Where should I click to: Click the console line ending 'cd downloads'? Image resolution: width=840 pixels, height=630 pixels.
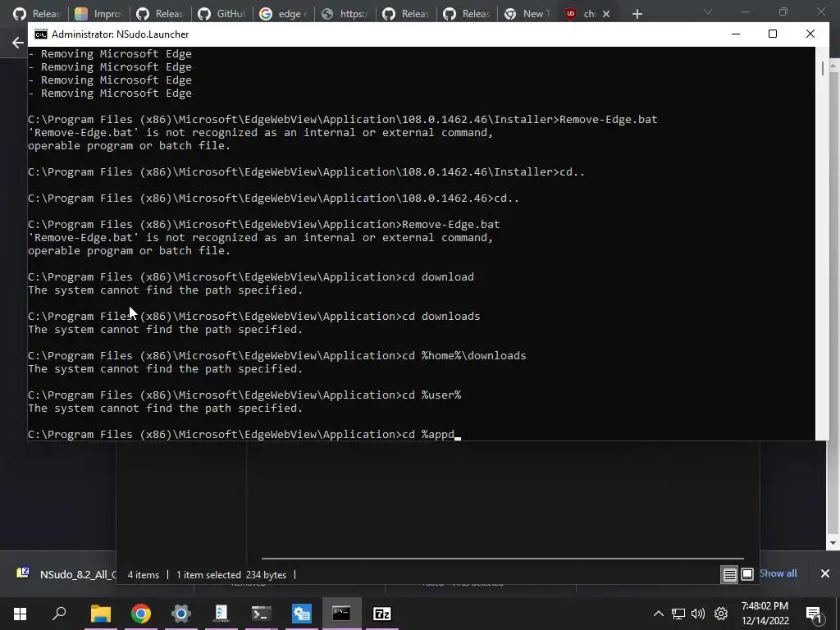(254, 317)
